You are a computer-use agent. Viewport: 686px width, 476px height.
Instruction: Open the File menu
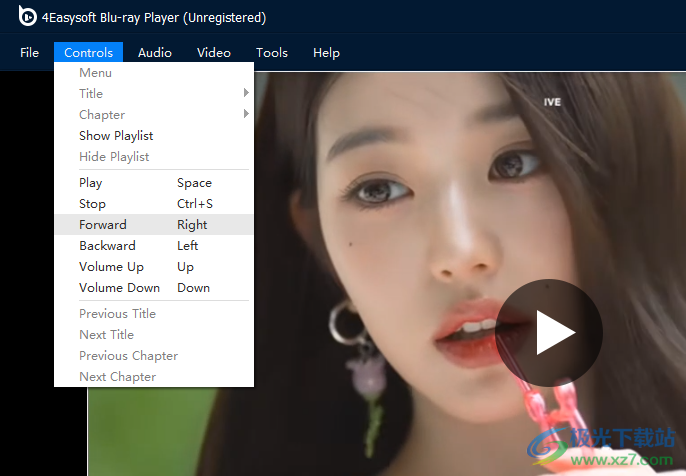click(x=29, y=52)
